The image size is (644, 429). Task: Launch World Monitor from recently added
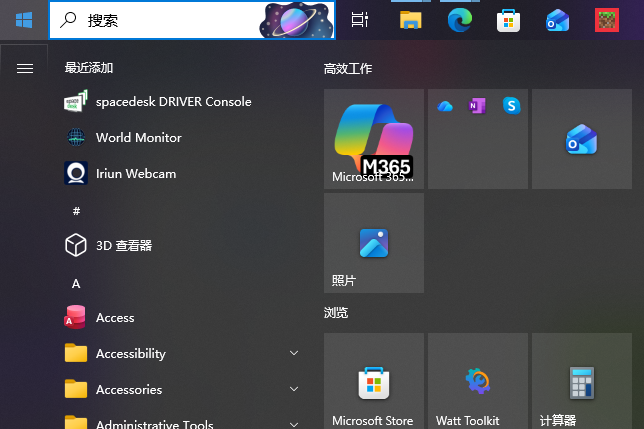pos(138,138)
